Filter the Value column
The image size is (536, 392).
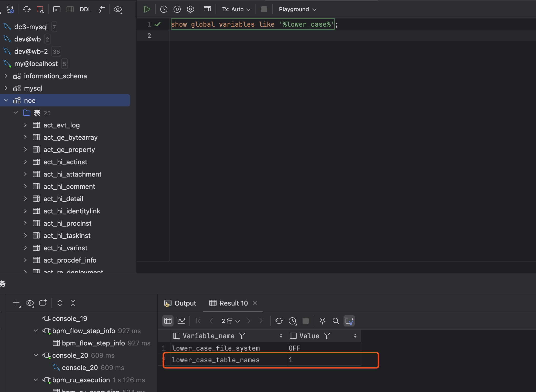327,336
